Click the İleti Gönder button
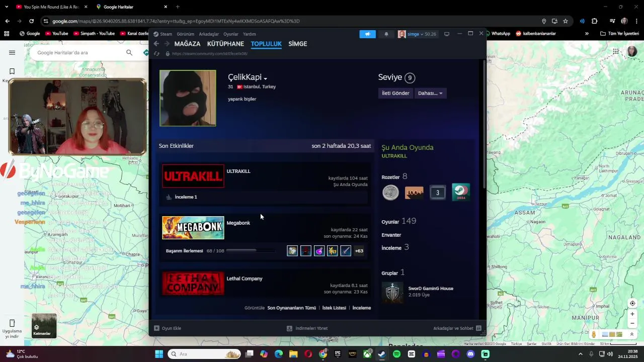 click(x=395, y=93)
